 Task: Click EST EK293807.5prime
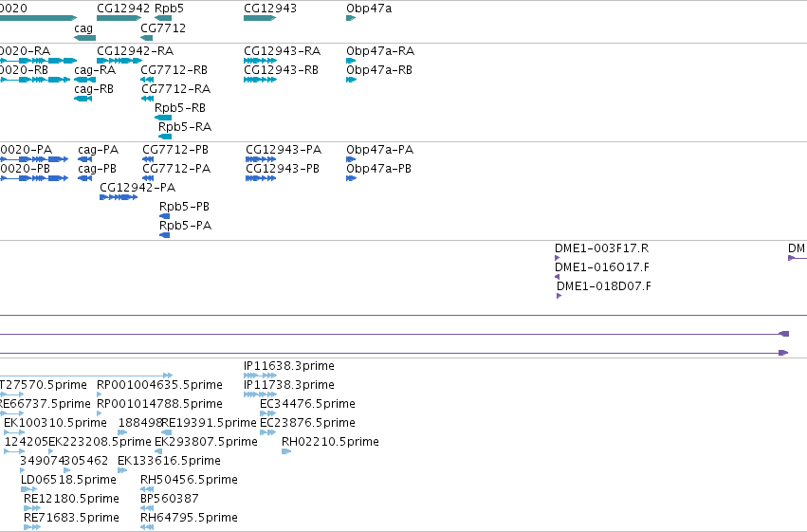207,442
